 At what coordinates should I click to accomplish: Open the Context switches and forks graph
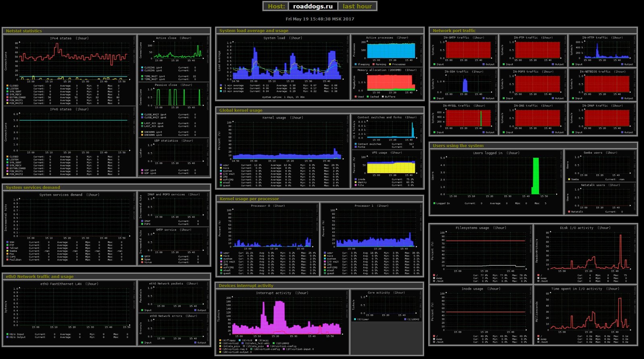coord(387,132)
